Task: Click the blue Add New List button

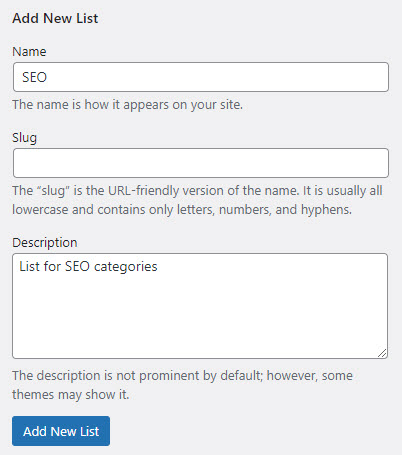Action: click(61, 431)
